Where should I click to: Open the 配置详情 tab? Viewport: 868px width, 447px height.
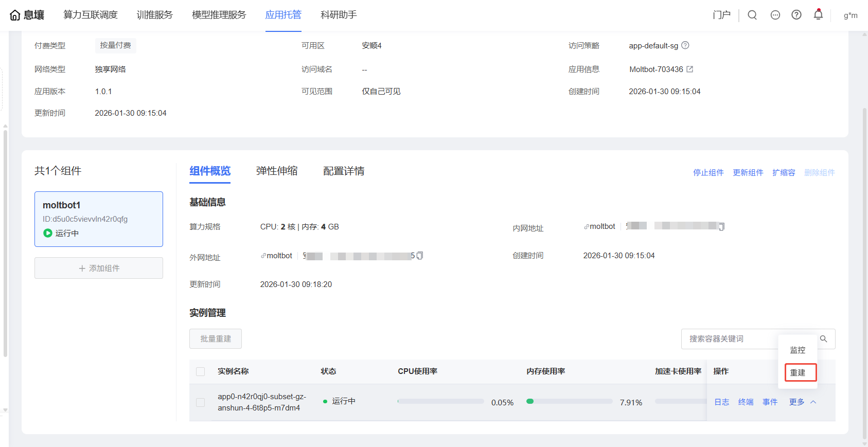pyautogui.click(x=344, y=171)
